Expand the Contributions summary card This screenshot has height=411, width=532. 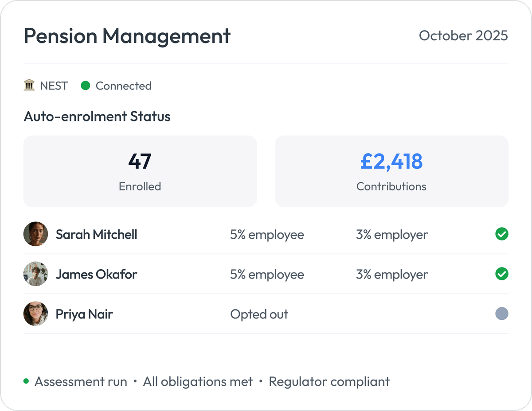(x=392, y=171)
